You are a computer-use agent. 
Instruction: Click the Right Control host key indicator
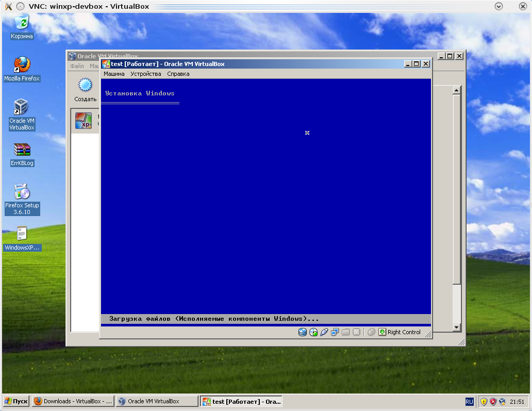(x=400, y=332)
